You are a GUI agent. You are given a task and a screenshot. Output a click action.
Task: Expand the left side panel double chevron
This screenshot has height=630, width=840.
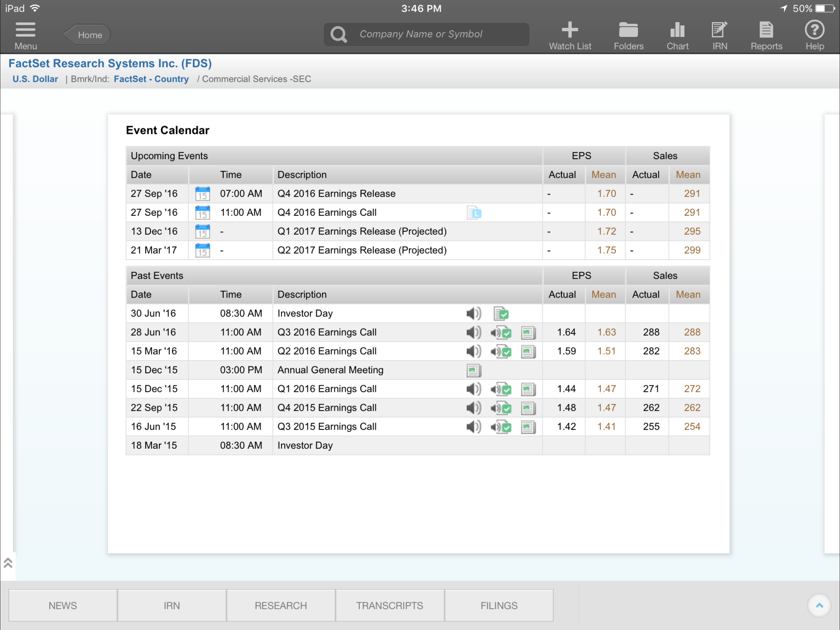(x=8, y=563)
